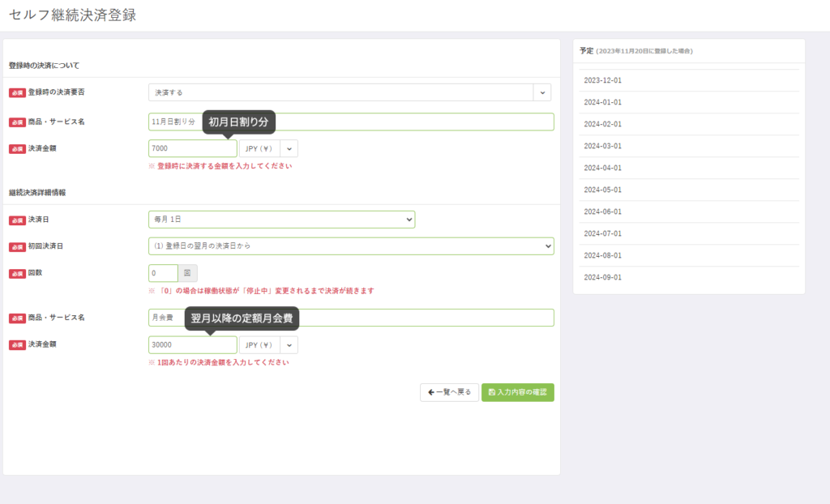Click chevron next to JPY for 30000 amount
Image resolution: width=830 pixels, height=504 pixels.
289,345
